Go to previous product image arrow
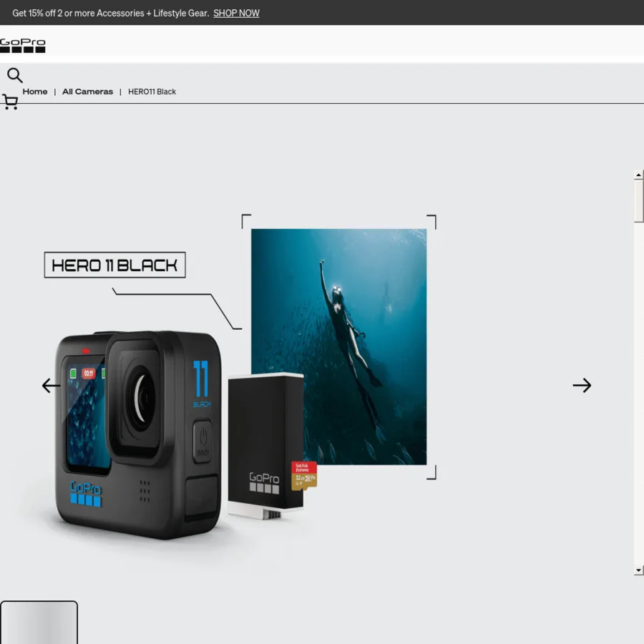644x644 pixels. pos(52,385)
